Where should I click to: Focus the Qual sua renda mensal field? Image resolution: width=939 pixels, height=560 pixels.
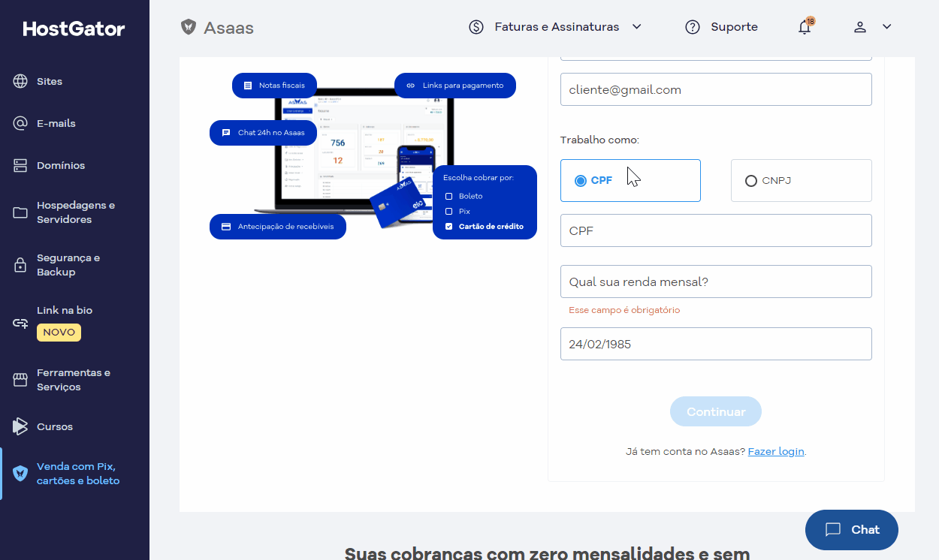[x=716, y=282]
